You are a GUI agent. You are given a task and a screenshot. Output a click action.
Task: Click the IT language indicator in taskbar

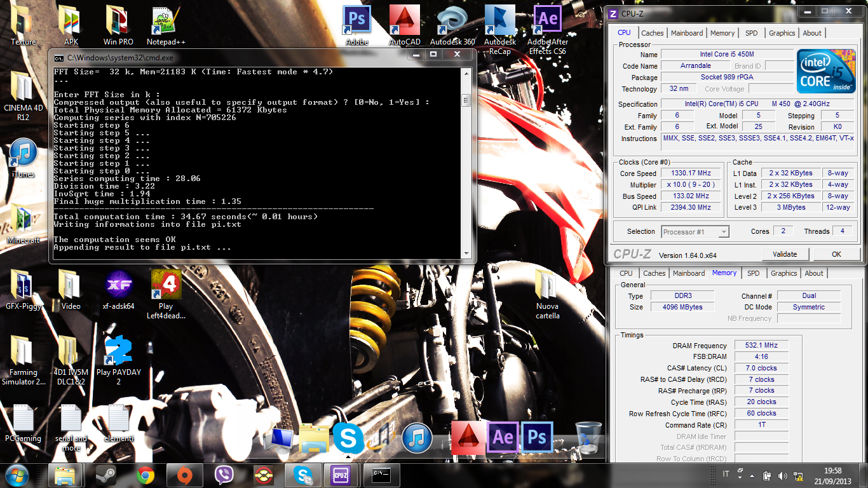point(726,475)
